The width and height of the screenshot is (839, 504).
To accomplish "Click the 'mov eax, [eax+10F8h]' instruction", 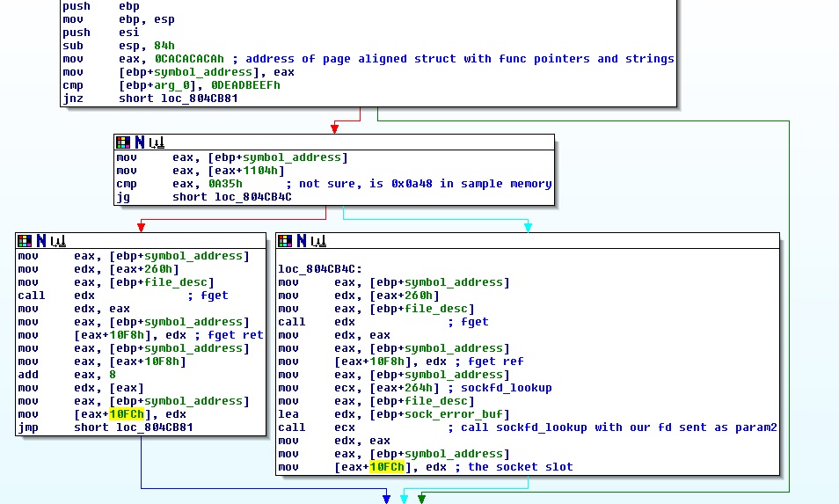I will (102, 362).
